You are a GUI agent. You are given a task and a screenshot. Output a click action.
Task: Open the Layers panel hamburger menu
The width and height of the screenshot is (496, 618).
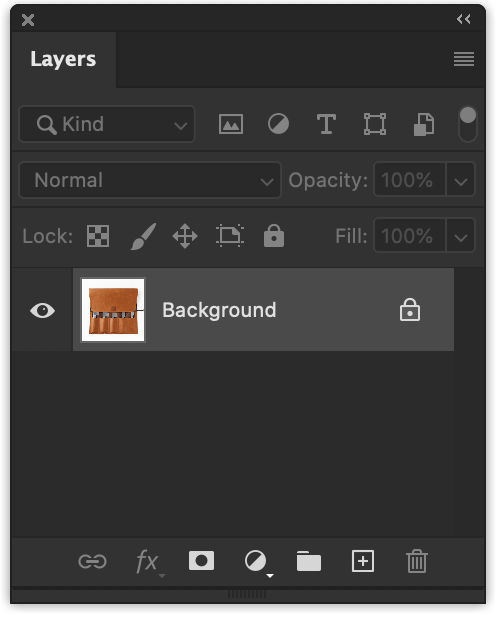[x=464, y=59]
